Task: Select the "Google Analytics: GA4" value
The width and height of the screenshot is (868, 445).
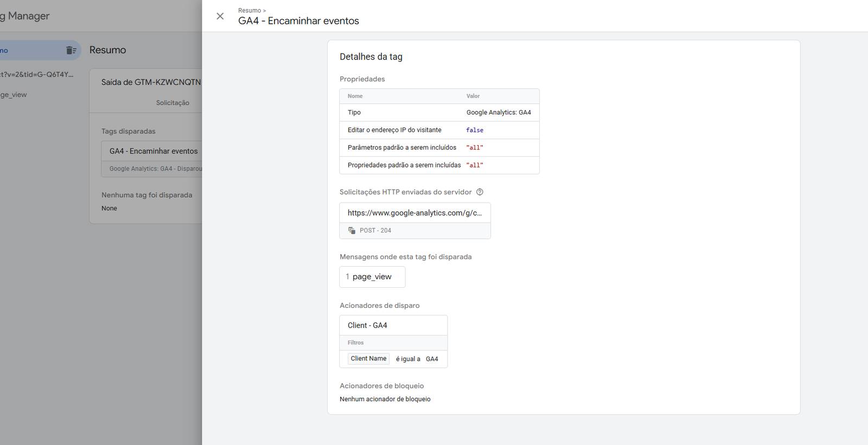Action: pyautogui.click(x=499, y=113)
